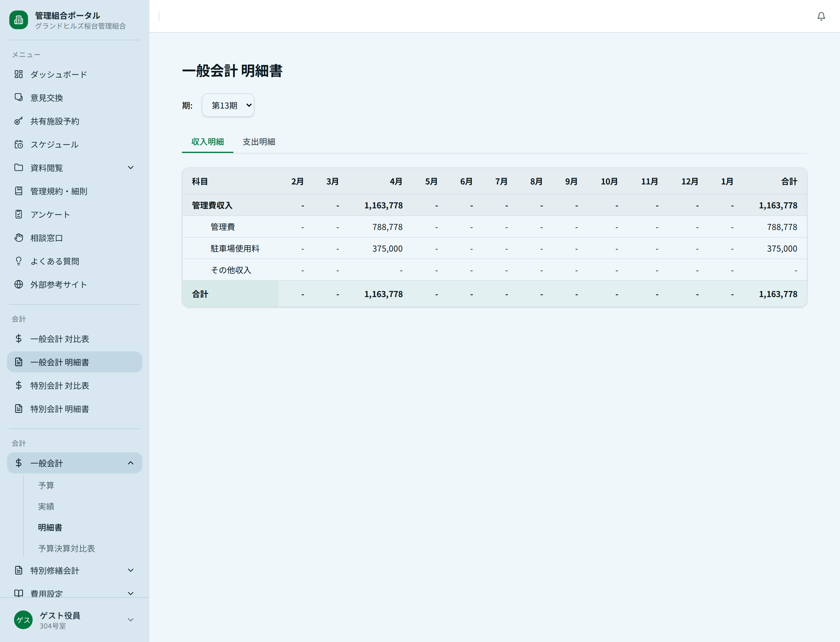Viewport: 840px width, 642px height.
Task: Open 共有施設予約 from the sidebar
Action: [x=19, y=121]
